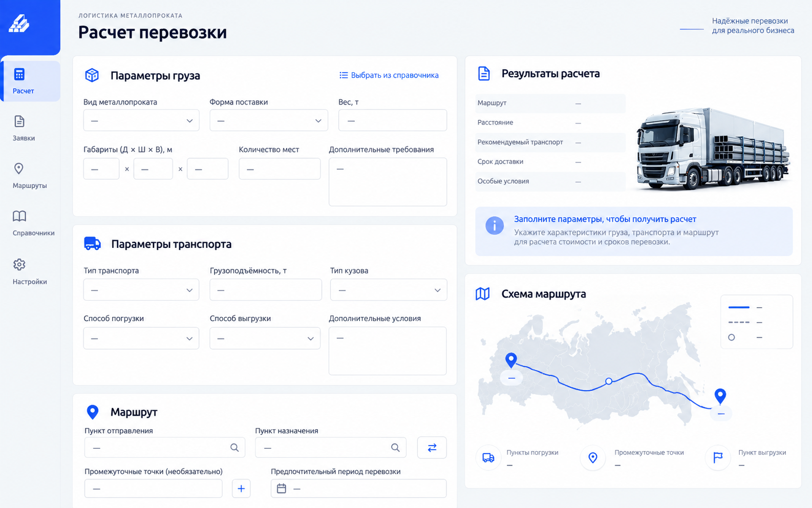
Task: Click Дополнительные требования text area
Action: click(x=388, y=182)
